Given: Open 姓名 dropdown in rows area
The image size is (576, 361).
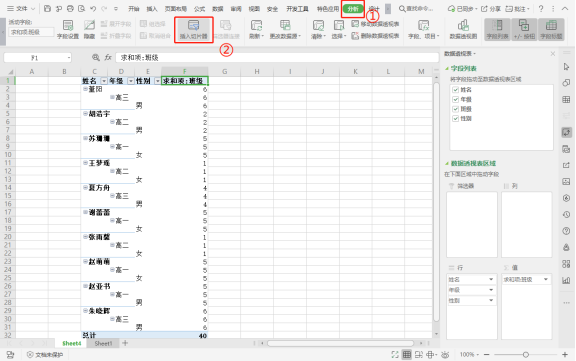Looking at the screenshot, I should click(x=491, y=279).
